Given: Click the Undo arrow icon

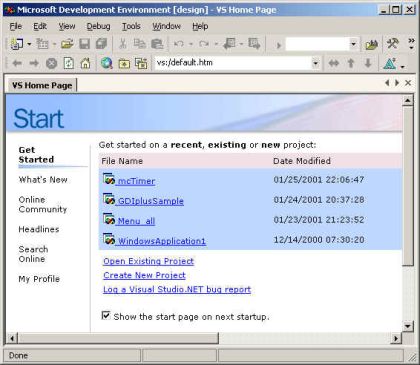Looking at the screenshot, I should (179, 44).
